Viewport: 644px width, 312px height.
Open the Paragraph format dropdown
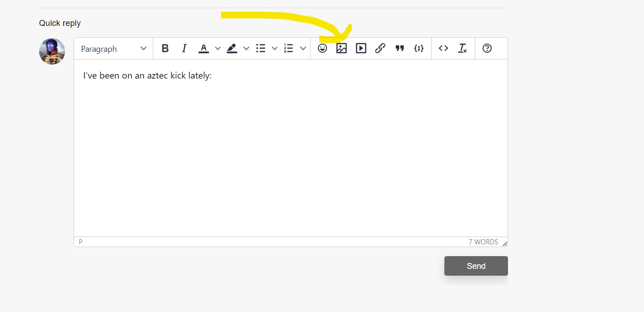tap(114, 49)
